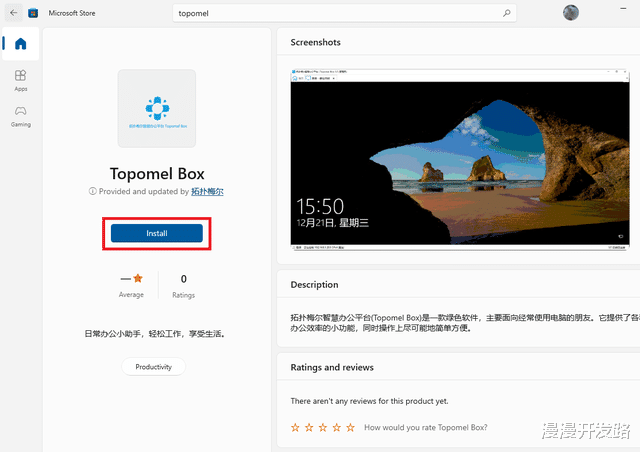640x452 pixels.
Task: Click the Description section heading
Action: coord(314,285)
